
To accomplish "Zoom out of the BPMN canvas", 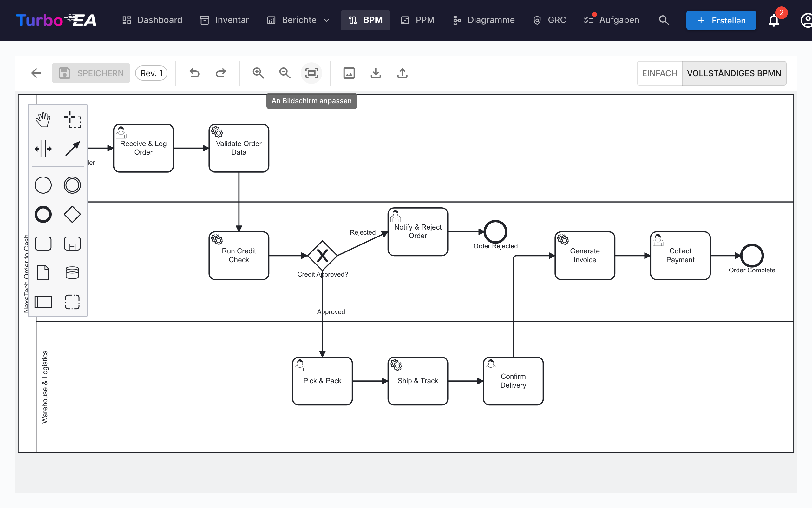I will 285,73.
